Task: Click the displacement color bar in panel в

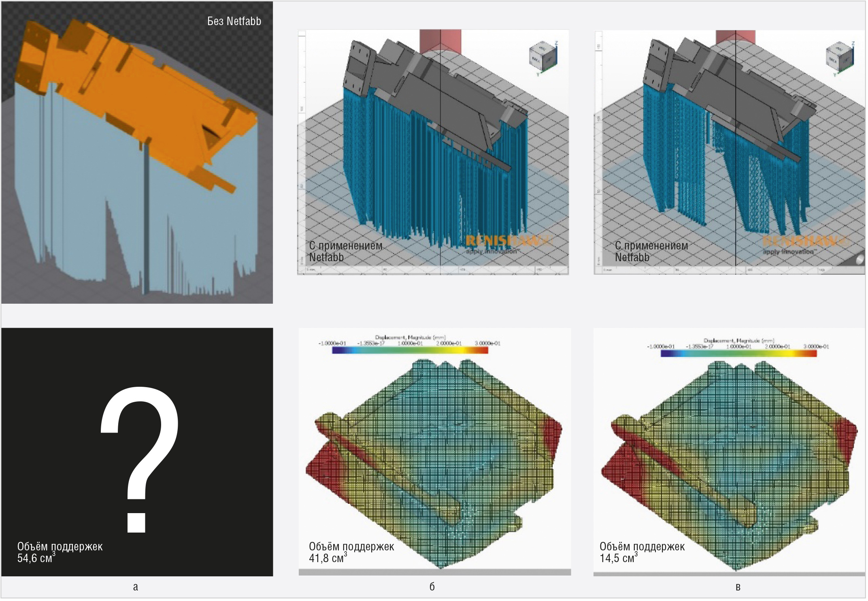Action: [738, 354]
